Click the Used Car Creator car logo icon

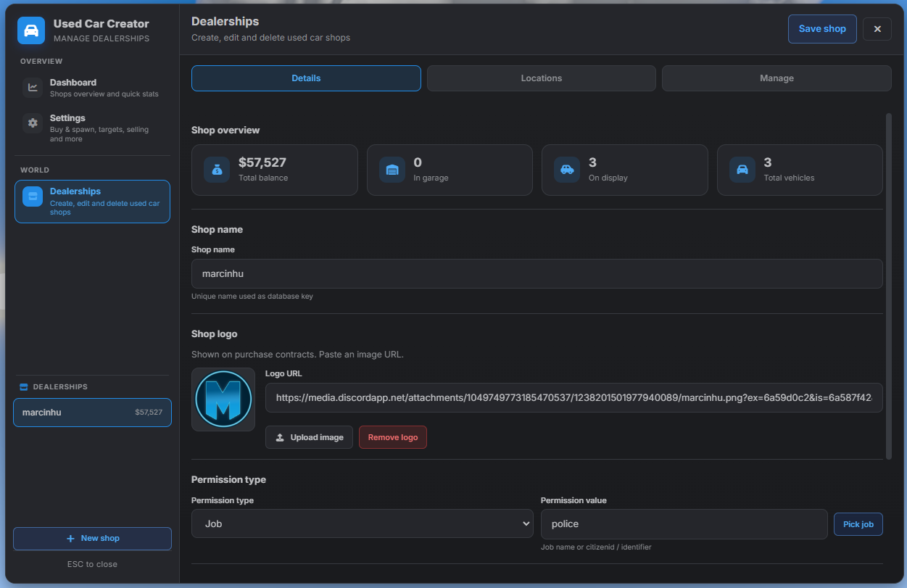31,30
